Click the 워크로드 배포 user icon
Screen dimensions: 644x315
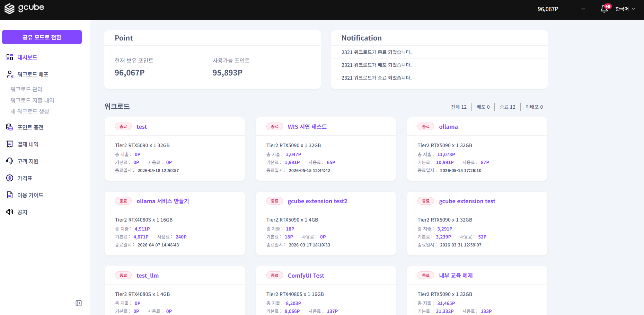(x=10, y=74)
